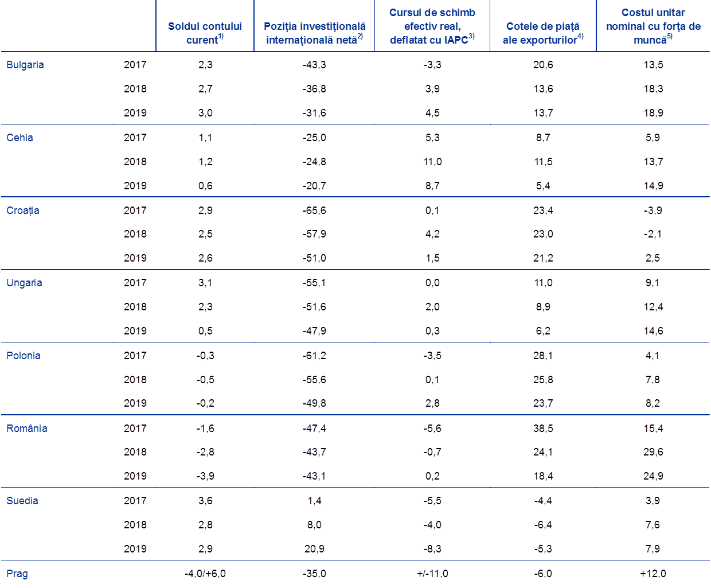The image size is (711, 588).
Task: Select România 2017 exchange rate -5,6
Action: (432, 429)
